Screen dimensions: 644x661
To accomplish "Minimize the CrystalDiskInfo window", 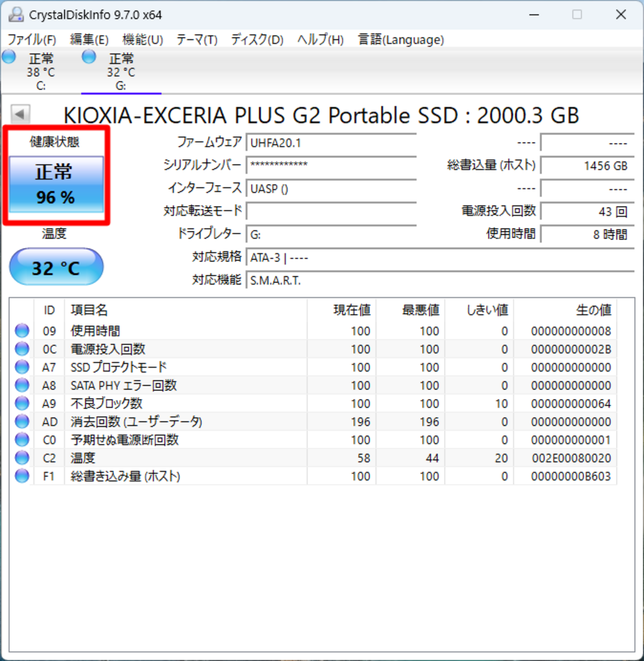I will (x=534, y=15).
